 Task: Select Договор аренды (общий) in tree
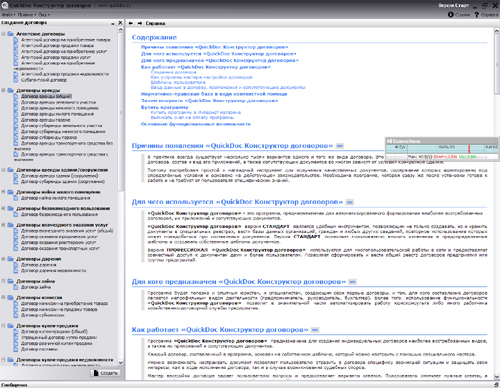(46, 96)
